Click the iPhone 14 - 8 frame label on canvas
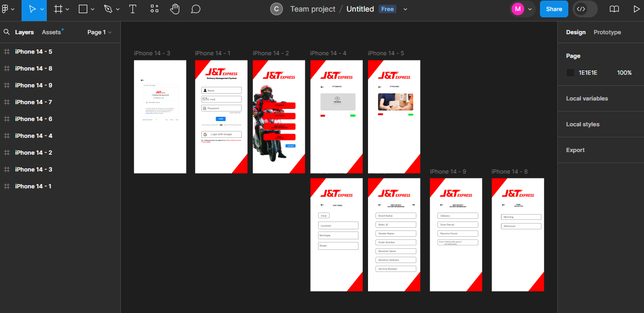Screen dimensions: 644x313 point(509,171)
